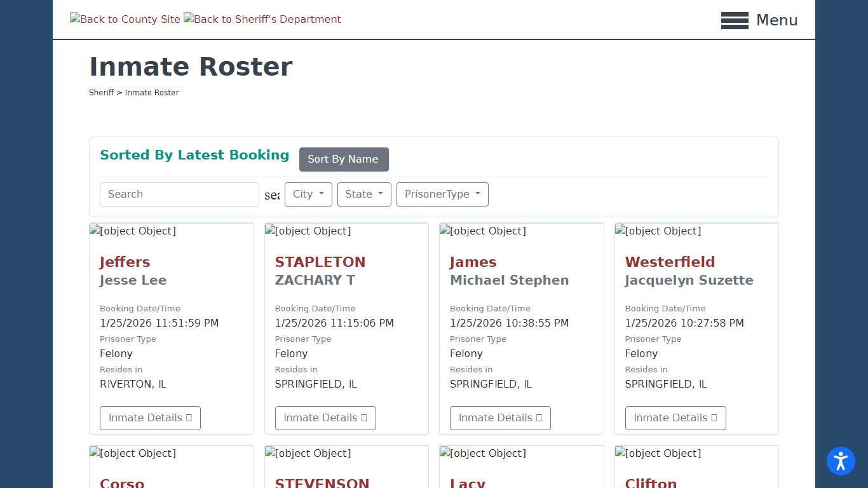Image resolution: width=868 pixels, height=488 pixels.
Task: Click the Sheriff breadcrumb link
Action: coord(101,92)
